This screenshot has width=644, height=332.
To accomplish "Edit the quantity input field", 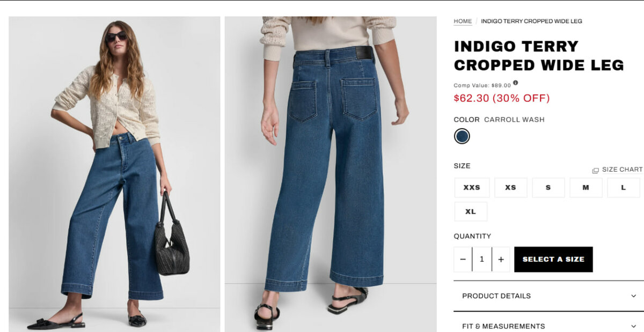I will pos(482,260).
